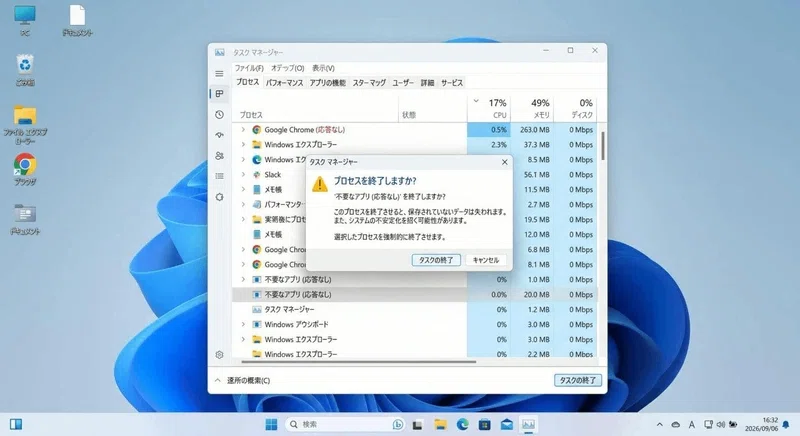Open Microsoft Store from the taskbar
Image resolution: width=800 pixels, height=436 pixels.
coord(484,424)
